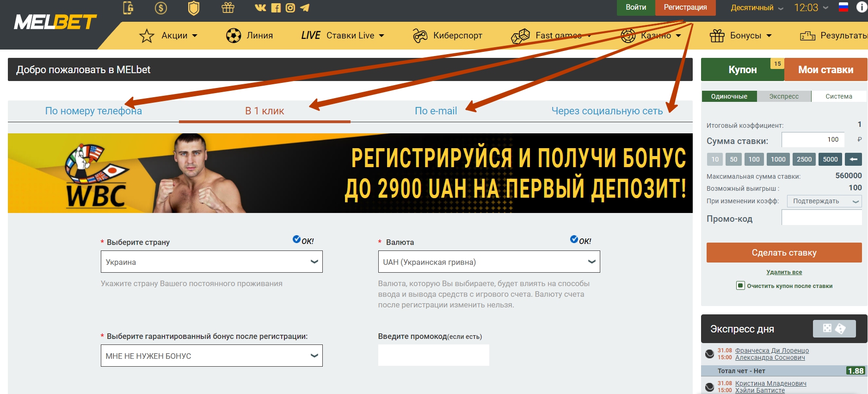The height and width of the screenshot is (394, 868).
Task: Open the gift box icon in header
Action: [228, 8]
